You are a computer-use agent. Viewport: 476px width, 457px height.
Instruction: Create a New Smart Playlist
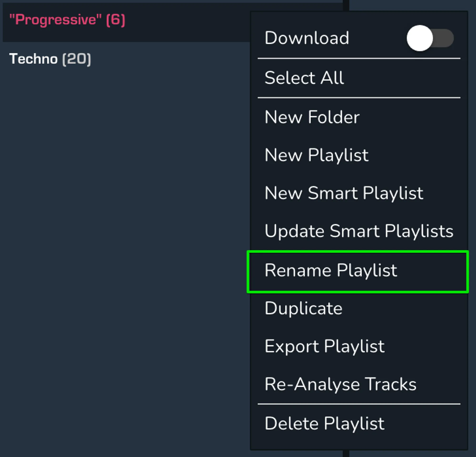344,193
